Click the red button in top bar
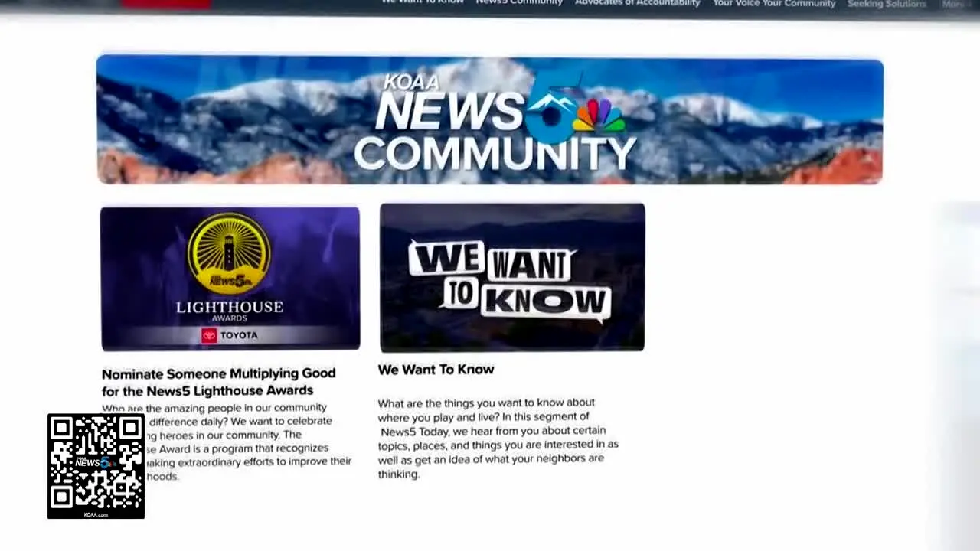 (166, 4)
